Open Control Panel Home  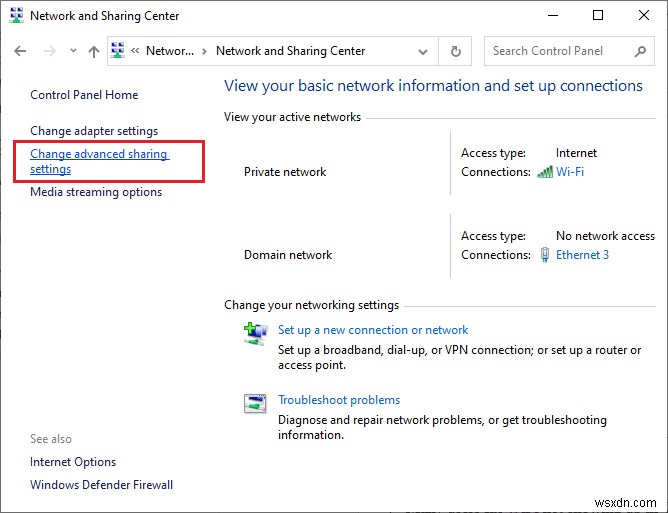[x=84, y=95]
